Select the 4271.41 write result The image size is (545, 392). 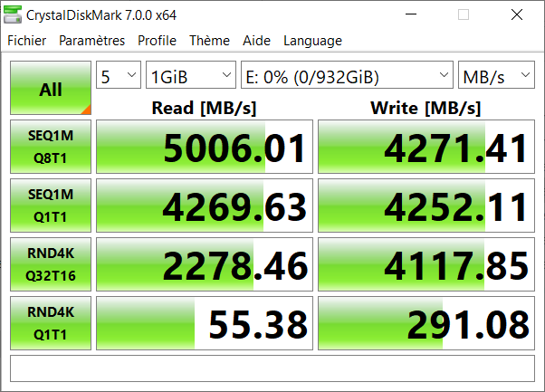[426, 147]
